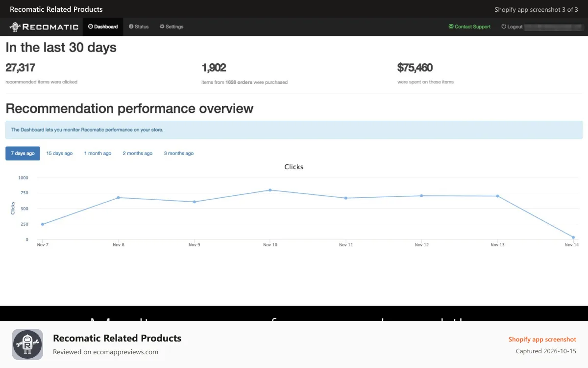
Task: Click the $75,460 spent figure
Action: coord(415,68)
